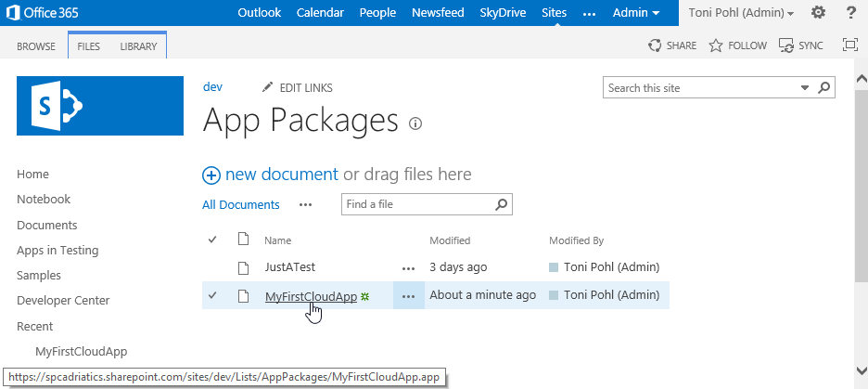This screenshot has width=868, height=389.
Task: Open the Toni Pohl (Admin) user menu
Action: [x=741, y=13]
